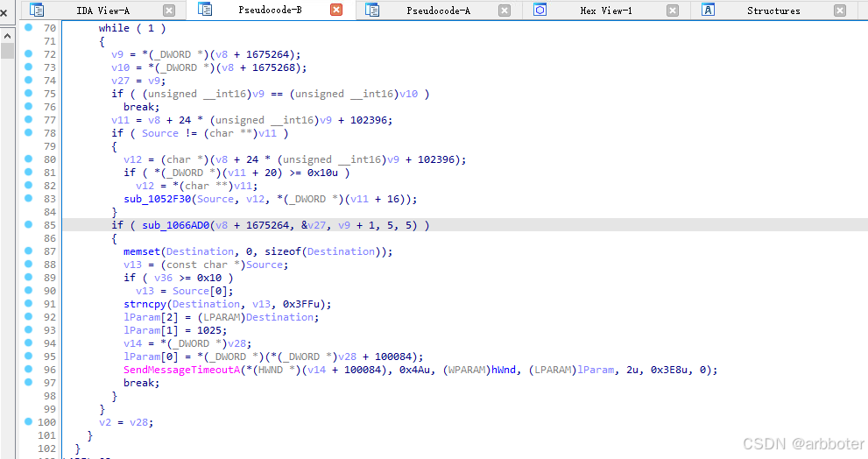
Task: Click break statement on line 97
Action: point(141,383)
